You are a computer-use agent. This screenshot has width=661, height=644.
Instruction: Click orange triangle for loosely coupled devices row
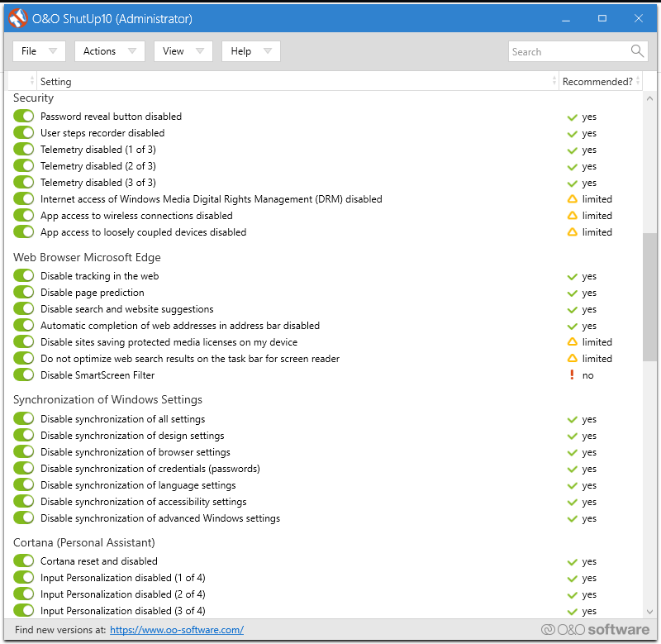pos(572,231)
